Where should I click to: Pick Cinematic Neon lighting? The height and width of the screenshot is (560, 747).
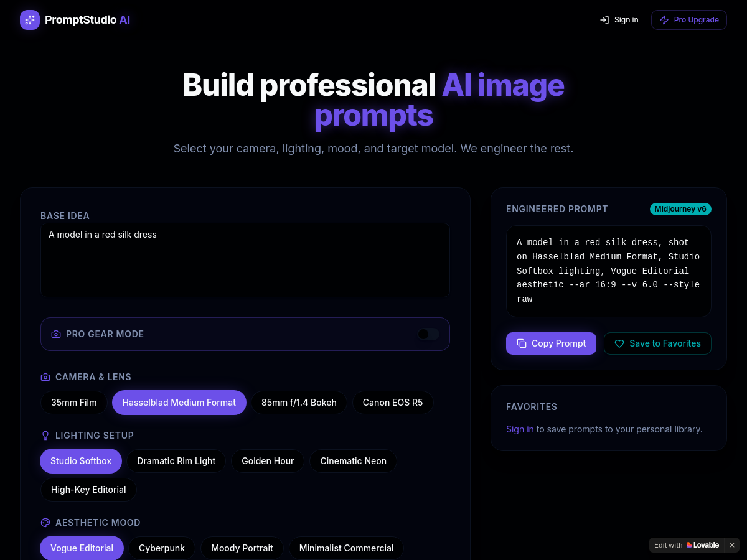[353, 461]
